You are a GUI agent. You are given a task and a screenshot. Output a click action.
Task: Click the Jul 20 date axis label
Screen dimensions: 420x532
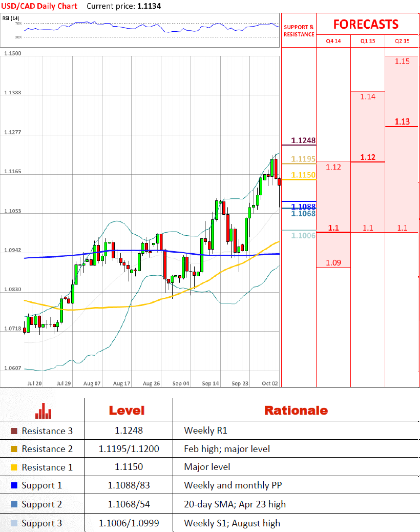pos(34,383)
